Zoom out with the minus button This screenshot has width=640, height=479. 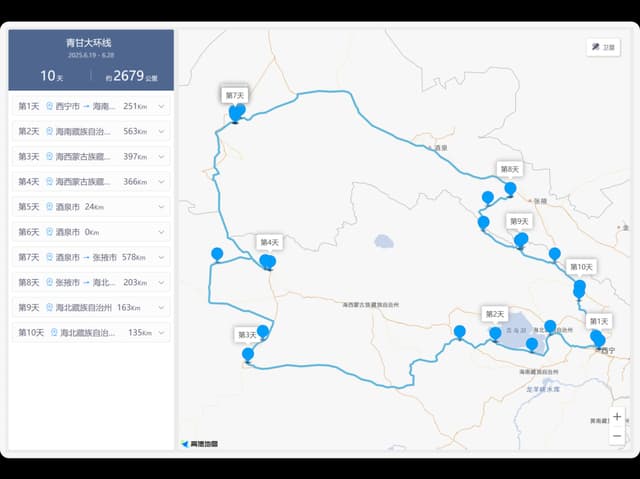point(617,436)
